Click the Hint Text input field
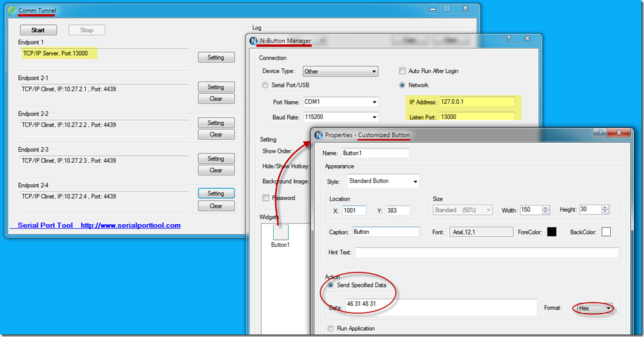The image size is (644, 337). click(487, 252)
